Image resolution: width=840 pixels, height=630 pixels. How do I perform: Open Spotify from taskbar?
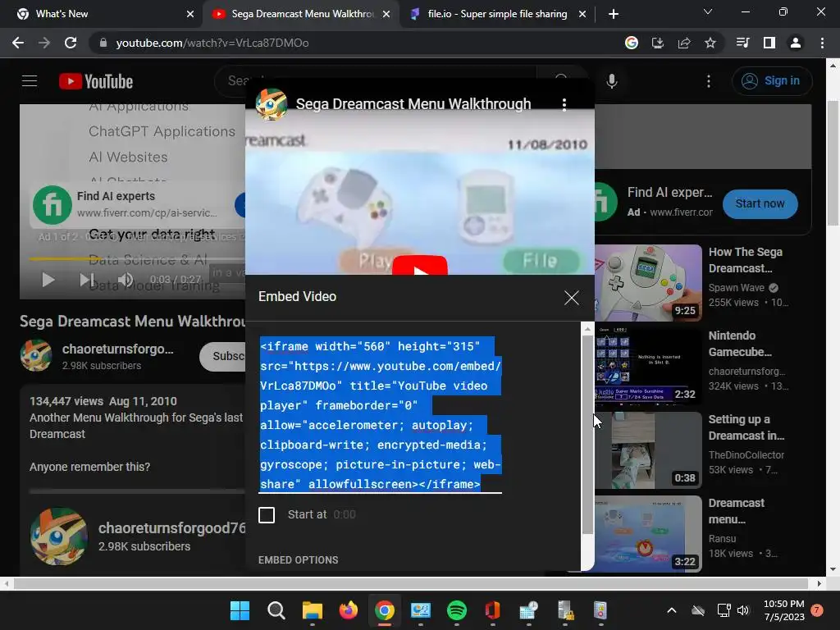click(x=456, y=610)
